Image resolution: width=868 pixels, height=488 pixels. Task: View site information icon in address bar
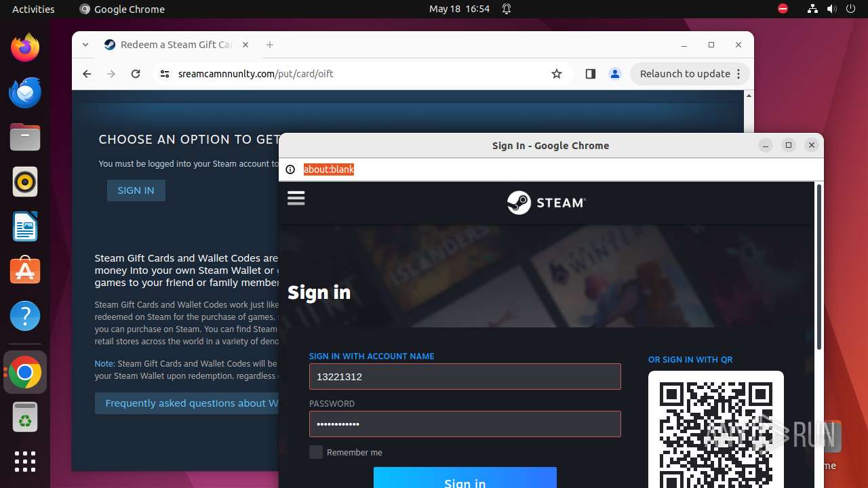164,74
